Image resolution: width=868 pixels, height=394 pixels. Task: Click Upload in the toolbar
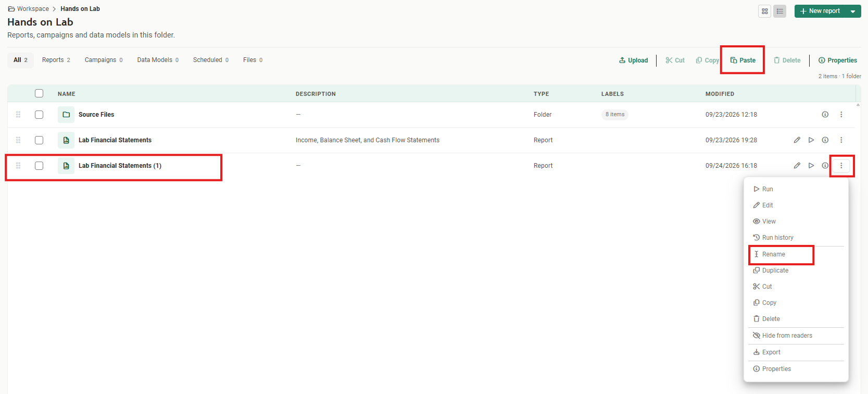634,60
